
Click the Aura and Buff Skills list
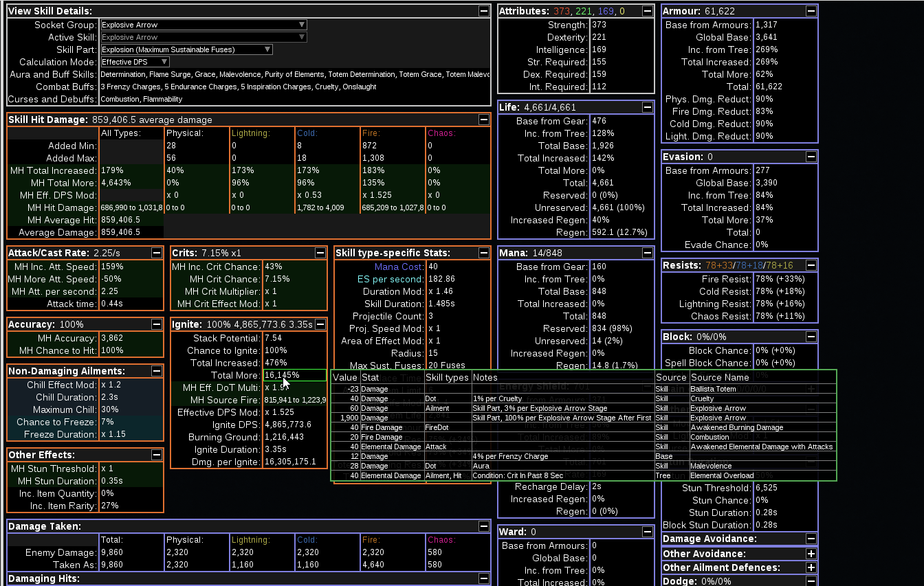[x=295, y=74]
